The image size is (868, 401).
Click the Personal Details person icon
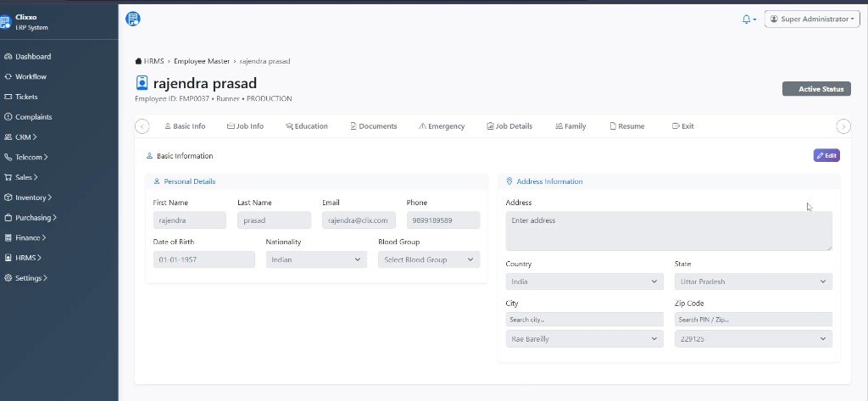(157, 181)
